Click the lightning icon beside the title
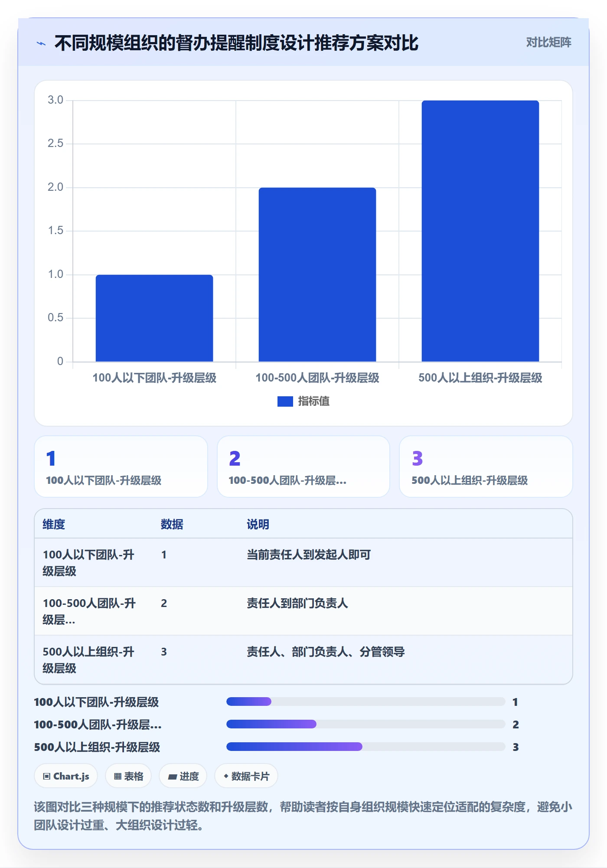Viewport: 607px width, 868px height. 41,43
